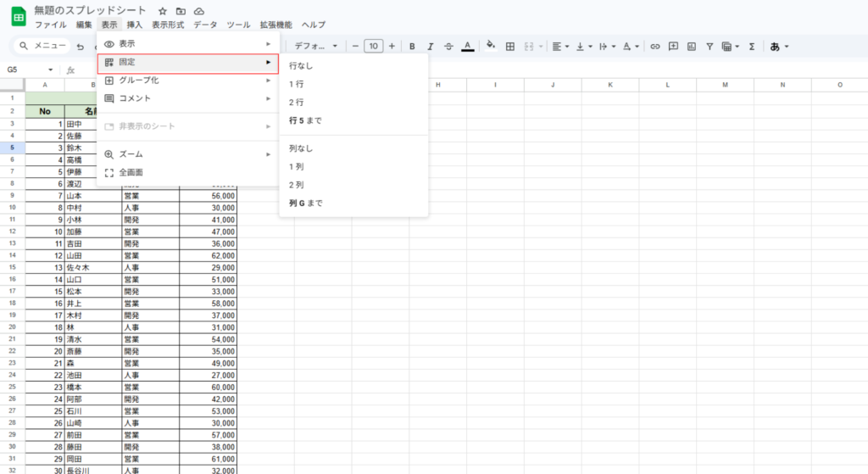Expand the グループ化 submenu

coord(187,81)
